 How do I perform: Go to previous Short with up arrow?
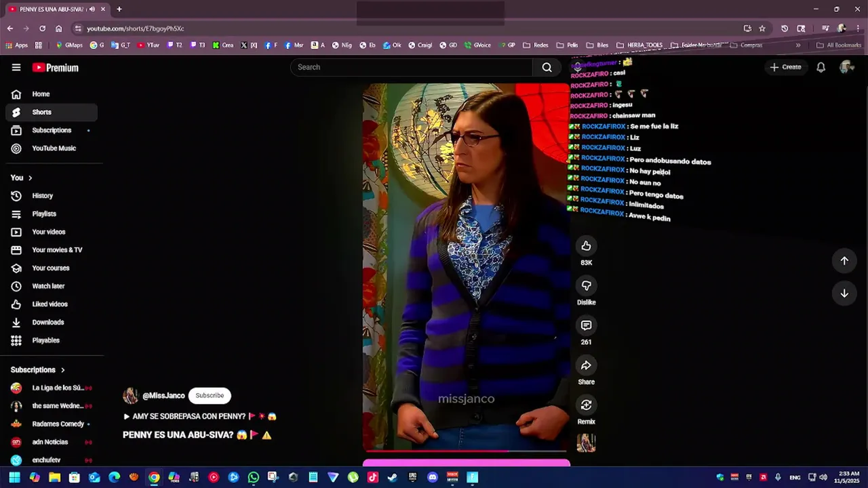[x=844, y=261]
